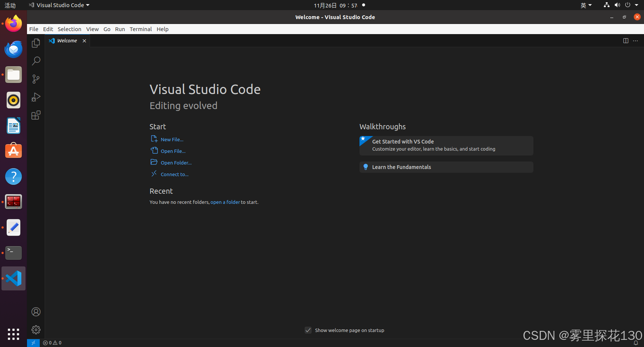Select the Welcome tab
The height and width of the screenshot is (347, 644).
(67, 40)
